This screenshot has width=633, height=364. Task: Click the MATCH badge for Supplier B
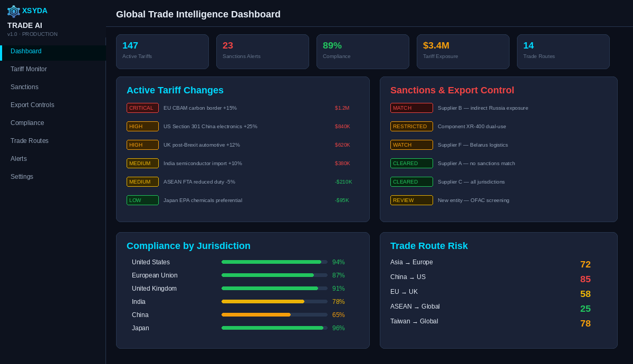(x=411, y=108)
